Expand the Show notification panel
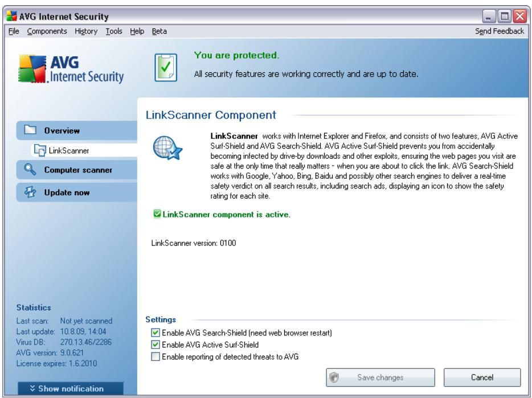Viewport: 532px width, 398px height. [x=71, y=388]
